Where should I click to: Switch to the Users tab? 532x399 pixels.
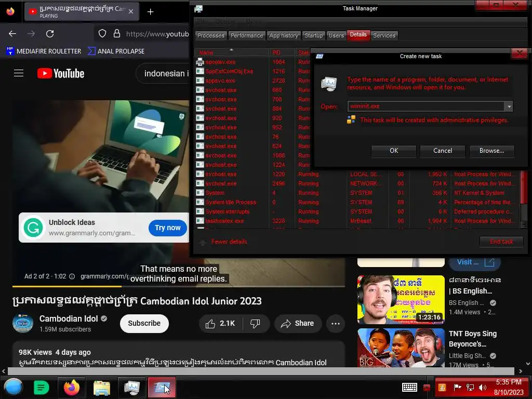[x=336, y=36]
